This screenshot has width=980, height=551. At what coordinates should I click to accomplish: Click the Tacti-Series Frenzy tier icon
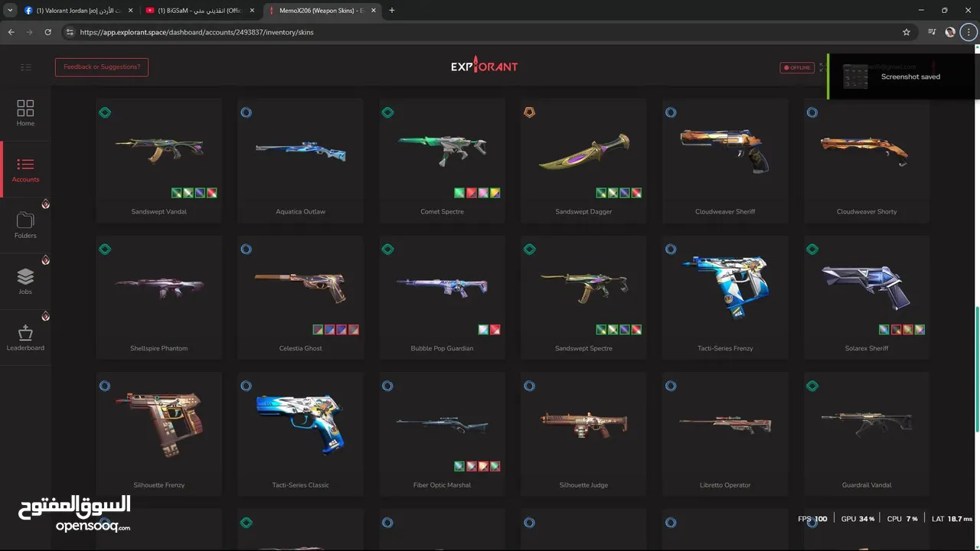[671, 249]
